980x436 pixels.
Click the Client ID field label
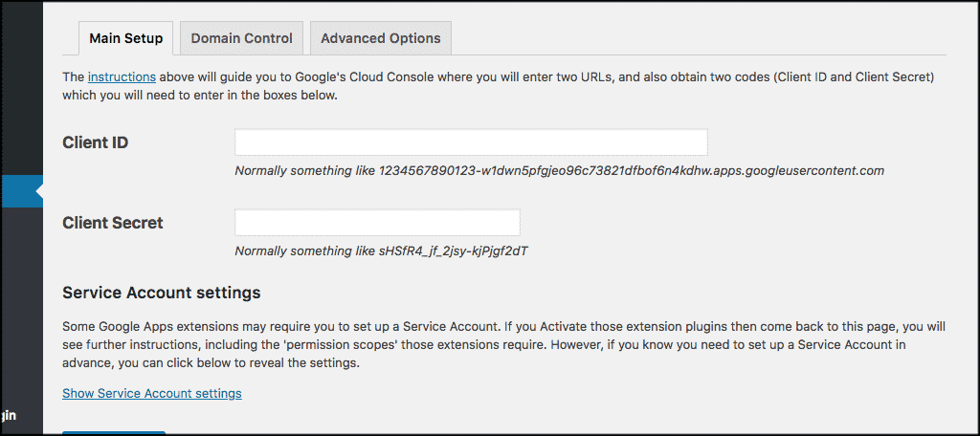click(x=96, y=142)
